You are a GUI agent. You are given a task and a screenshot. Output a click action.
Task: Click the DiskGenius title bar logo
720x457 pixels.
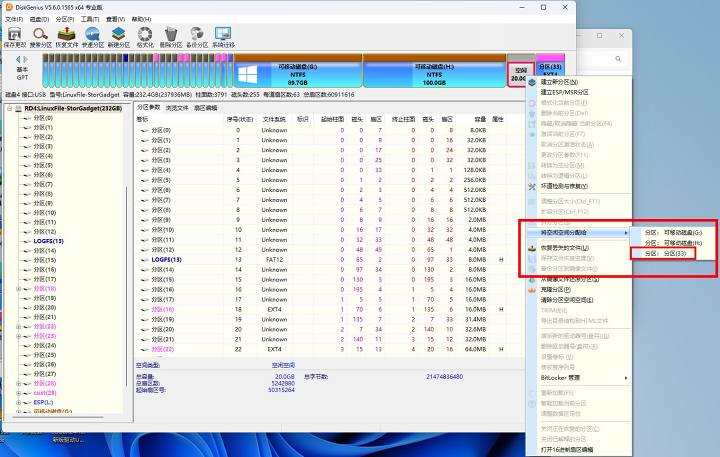pos(9,7)
